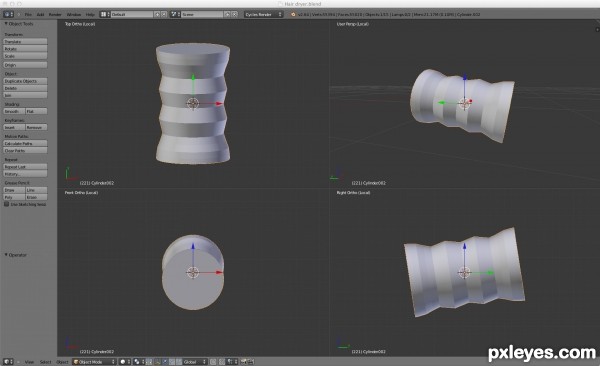Image resolution: width=600 pixels, height=366 pixels.
Task: Delete the current scene with X icon
Action: (235, 14)
